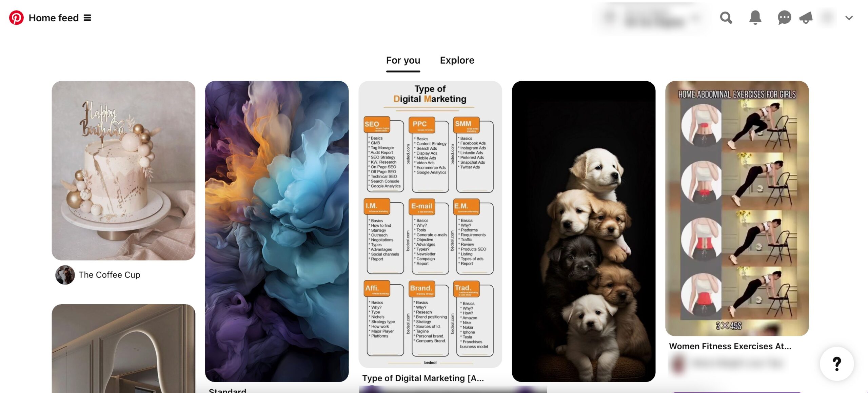Switch to the Explore tab
The height and width of the screenshot is (393, 868).
457,60
